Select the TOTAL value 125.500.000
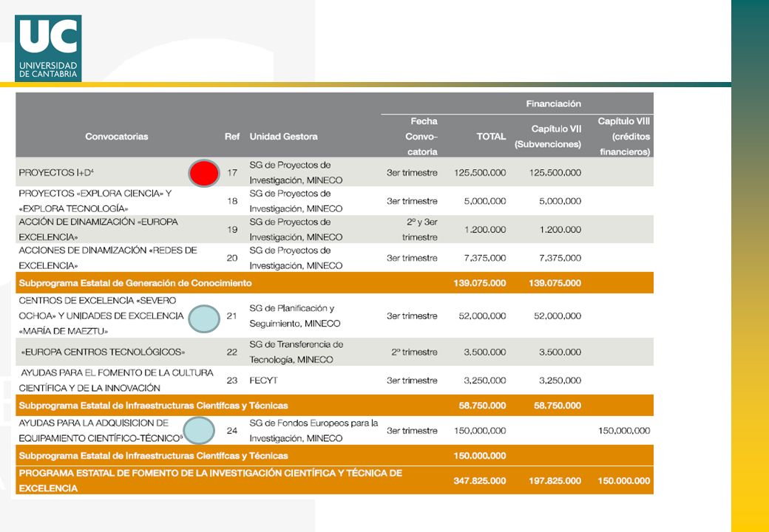769x532 pixels. tap(480, 172)
